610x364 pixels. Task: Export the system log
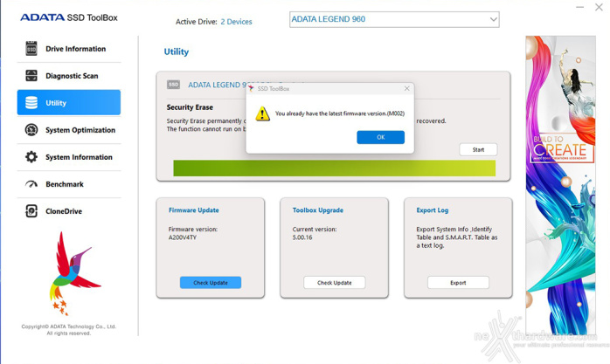pyautogui.click(x=458, y=283)
